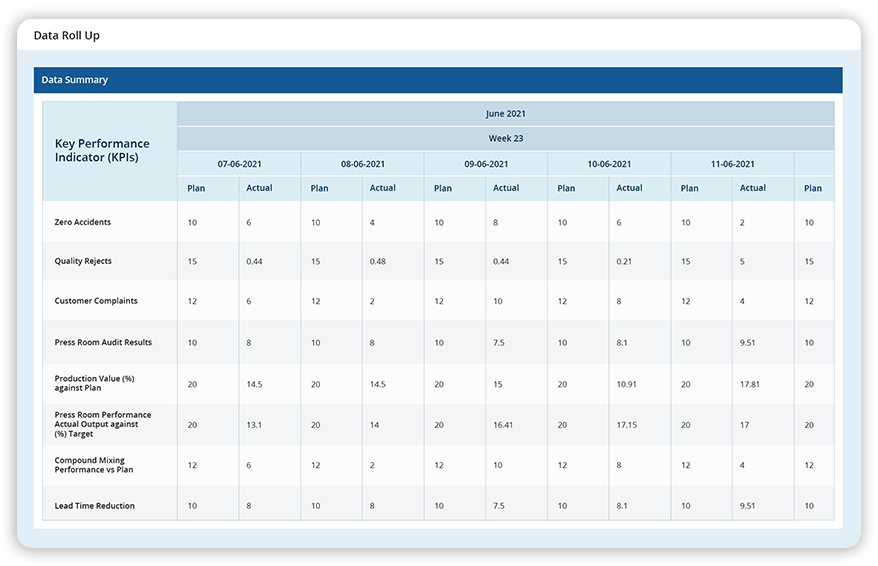The height and width of the screenshot is (566, 878).
Task: Click the Plan subheader under 11-06-2021
Action: [x=689, y=188]
